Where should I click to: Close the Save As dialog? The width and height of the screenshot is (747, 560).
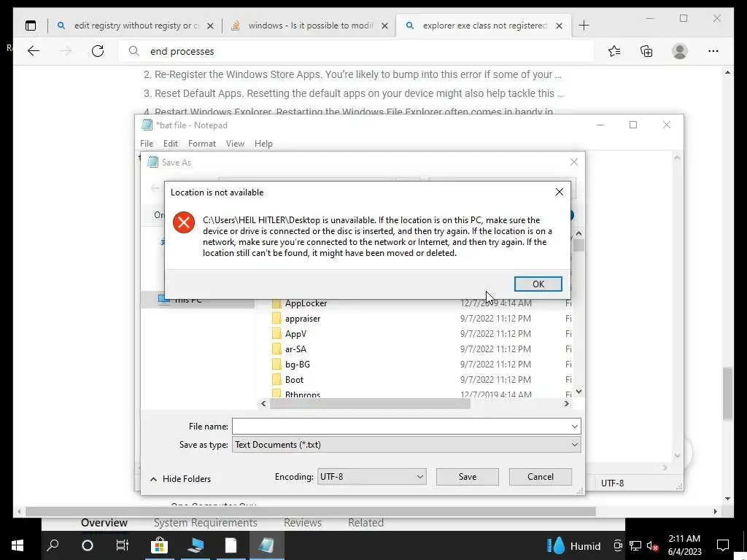(x=574, y=162)
